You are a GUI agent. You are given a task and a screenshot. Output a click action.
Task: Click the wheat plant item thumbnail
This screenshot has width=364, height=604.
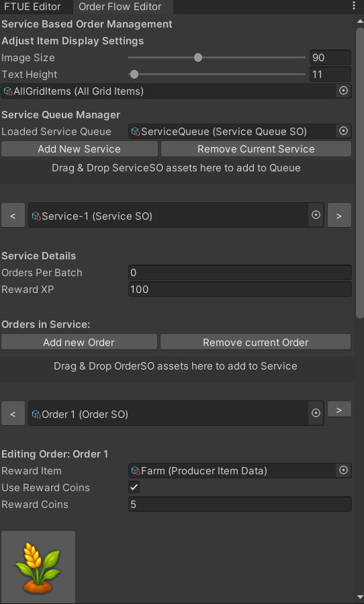(x=38, y=566)
